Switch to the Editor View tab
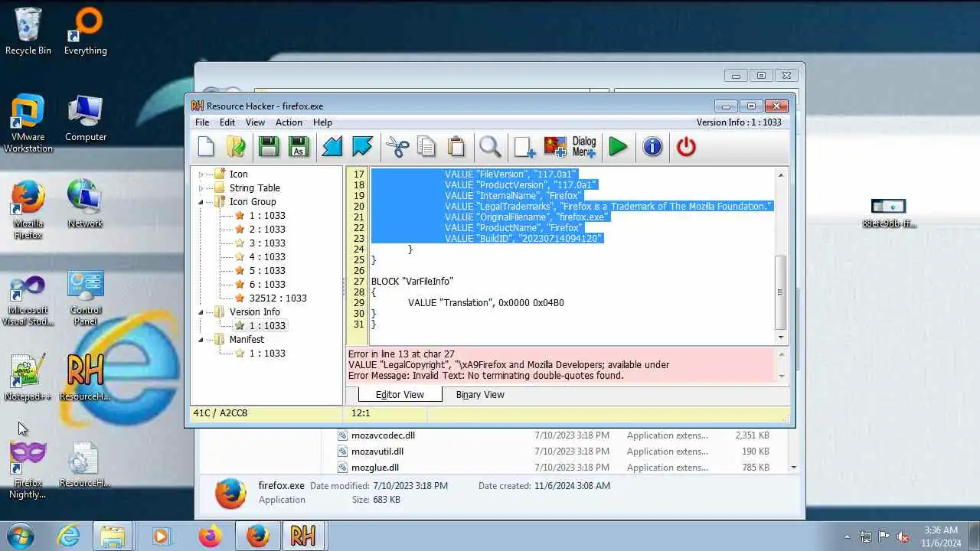980x551 pixels. tap(400, 395)
